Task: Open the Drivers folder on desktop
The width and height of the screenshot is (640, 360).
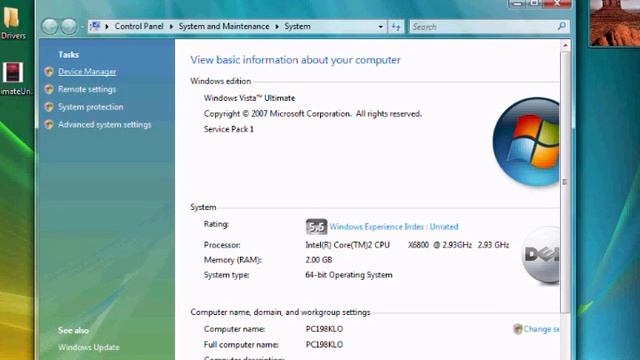Action: coord(12,23)
